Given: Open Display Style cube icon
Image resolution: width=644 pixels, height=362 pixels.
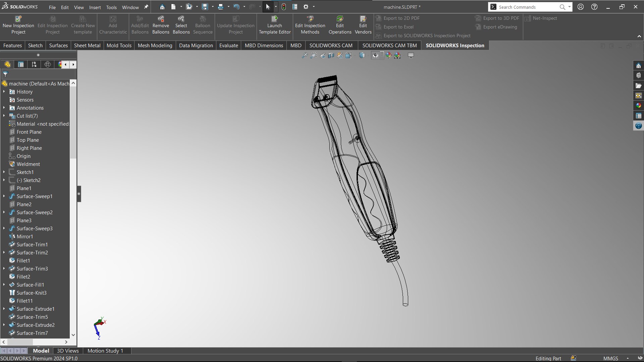Looking at the screenshot, I should pos(362,55).
